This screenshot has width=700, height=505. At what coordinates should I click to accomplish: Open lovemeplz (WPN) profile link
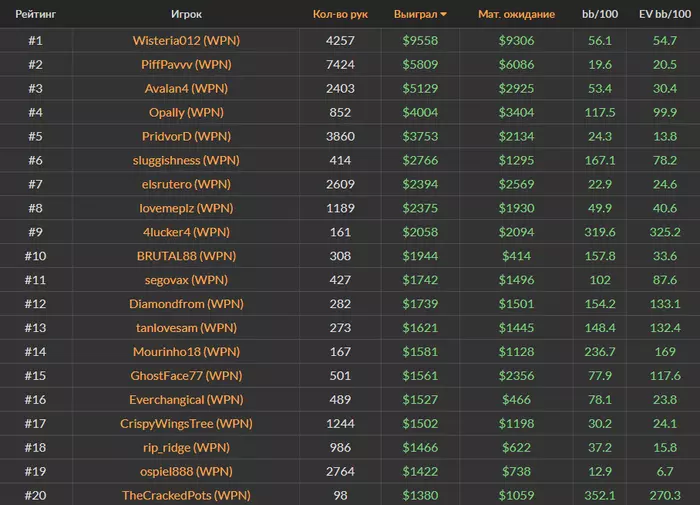(x=186, y=208)
